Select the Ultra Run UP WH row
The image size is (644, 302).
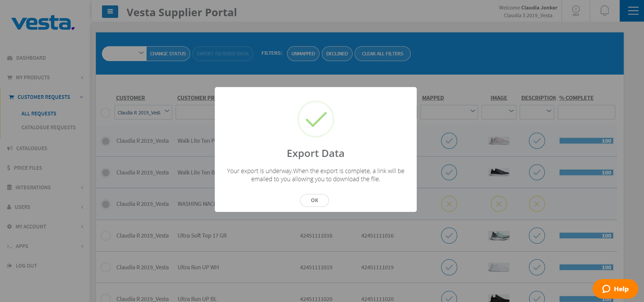[106, 267]
